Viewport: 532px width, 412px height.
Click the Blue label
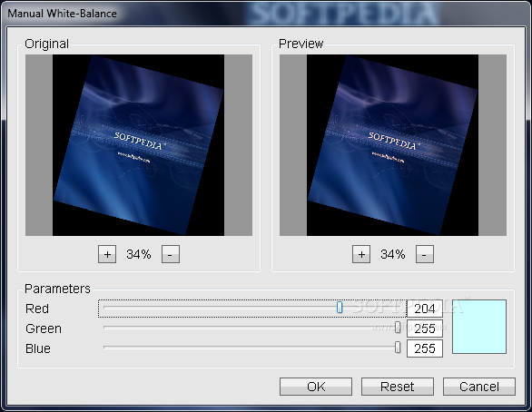pos(38,348)
